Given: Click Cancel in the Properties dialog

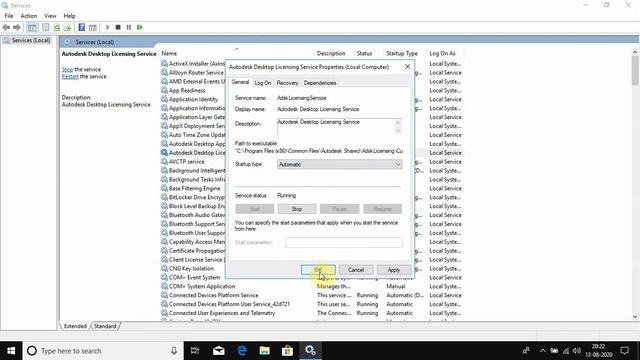Looking at the screenshot, I should [x=356, y=270].
